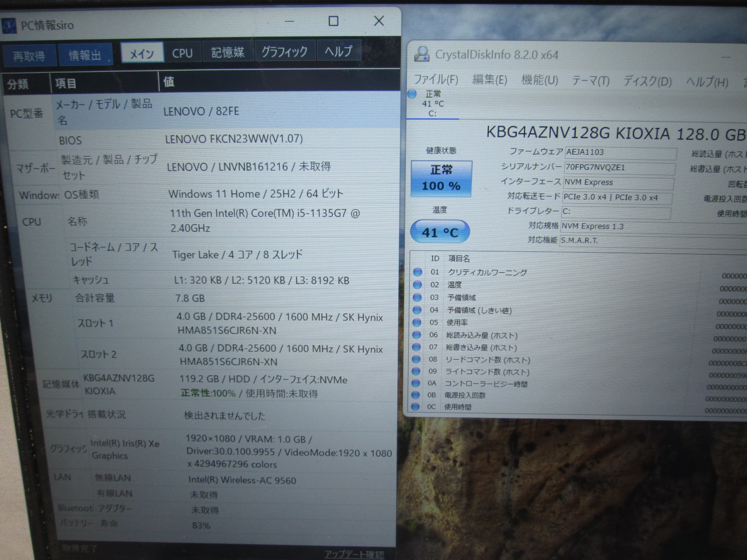Open the グラフィック tab
This screenshot has height=560, width=747.
pos(285,51)
